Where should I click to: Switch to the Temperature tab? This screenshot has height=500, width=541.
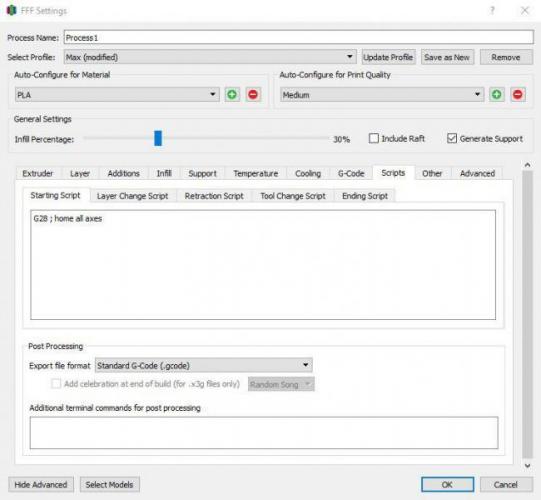pyautogui.click(x=256, y=173)
